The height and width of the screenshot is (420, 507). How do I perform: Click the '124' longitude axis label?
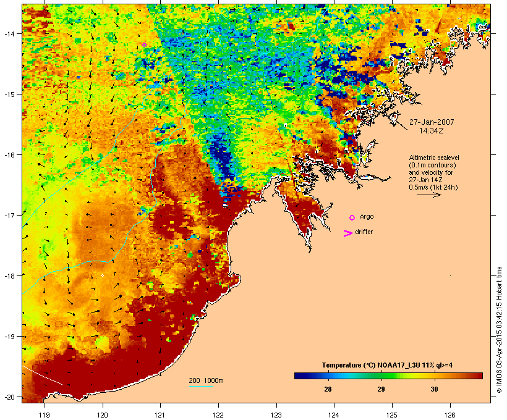tap(334, 415)
